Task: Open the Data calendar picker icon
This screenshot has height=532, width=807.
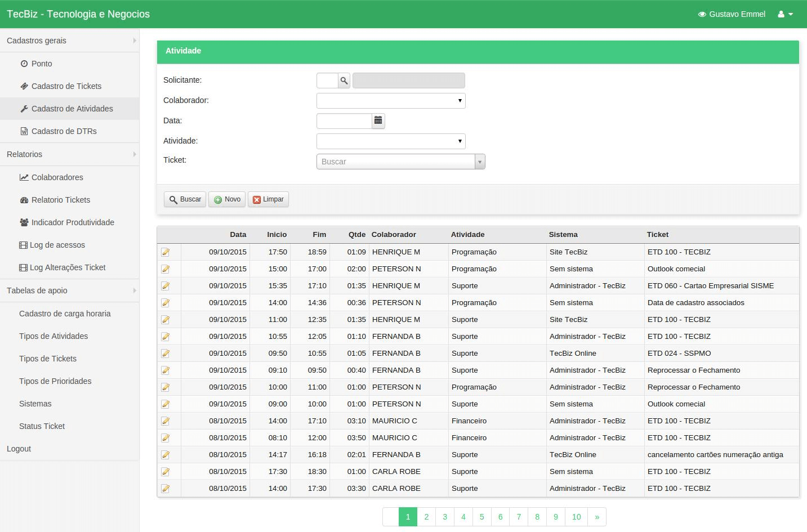Action: (x=378, y=120)
